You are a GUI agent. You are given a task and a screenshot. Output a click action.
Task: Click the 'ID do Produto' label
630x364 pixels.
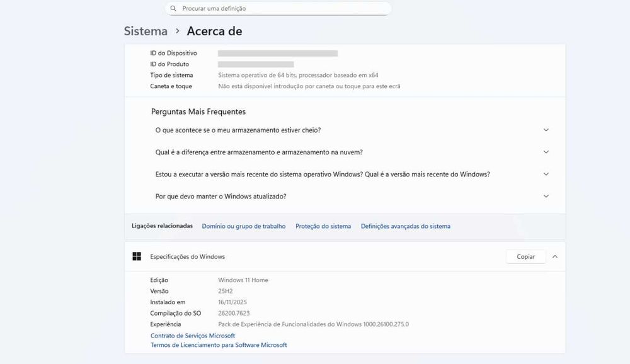[169, 64]
